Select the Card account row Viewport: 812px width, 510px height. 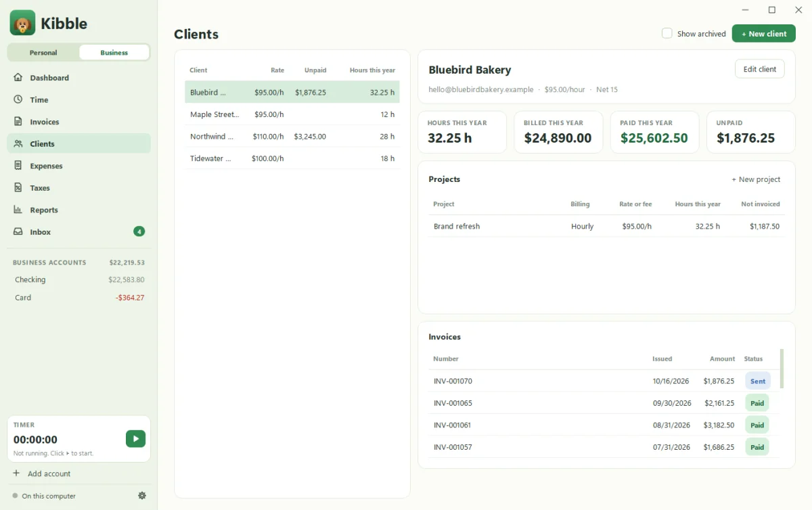[x=79, y=298]
